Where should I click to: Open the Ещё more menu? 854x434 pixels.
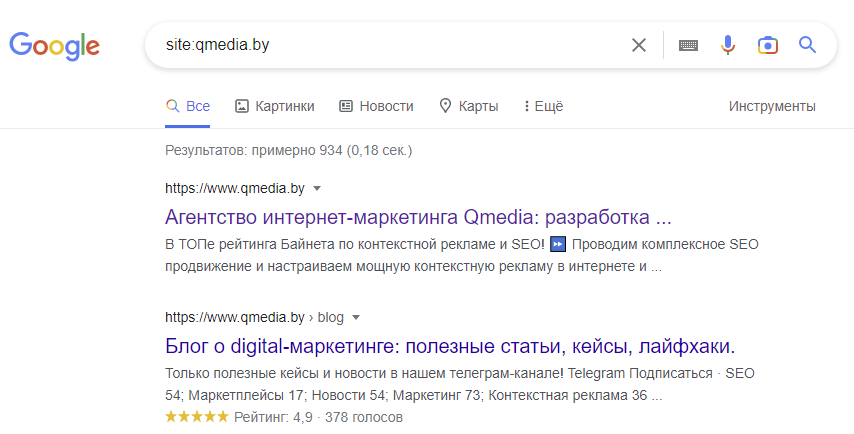[544, 106]
